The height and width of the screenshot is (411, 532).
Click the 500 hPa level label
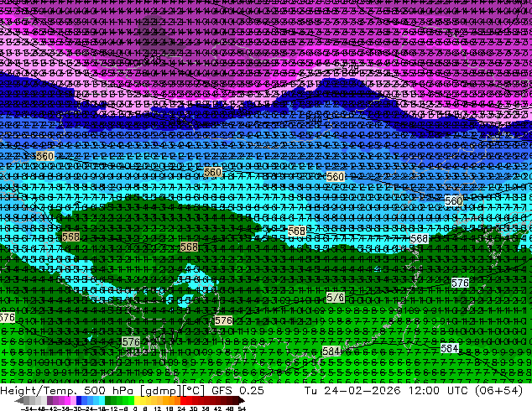110,391
